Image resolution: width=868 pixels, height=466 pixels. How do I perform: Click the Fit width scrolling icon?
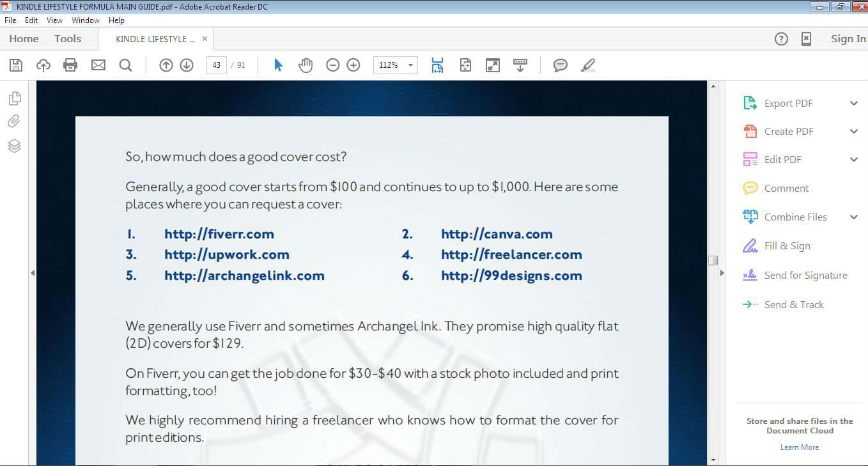[437, 65]
